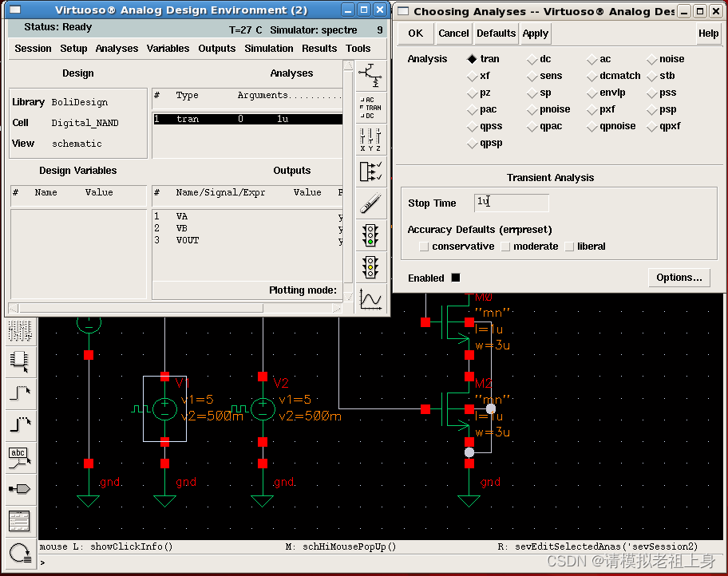Select the V2 voltage source in schematic

click(x=263, y=409)
